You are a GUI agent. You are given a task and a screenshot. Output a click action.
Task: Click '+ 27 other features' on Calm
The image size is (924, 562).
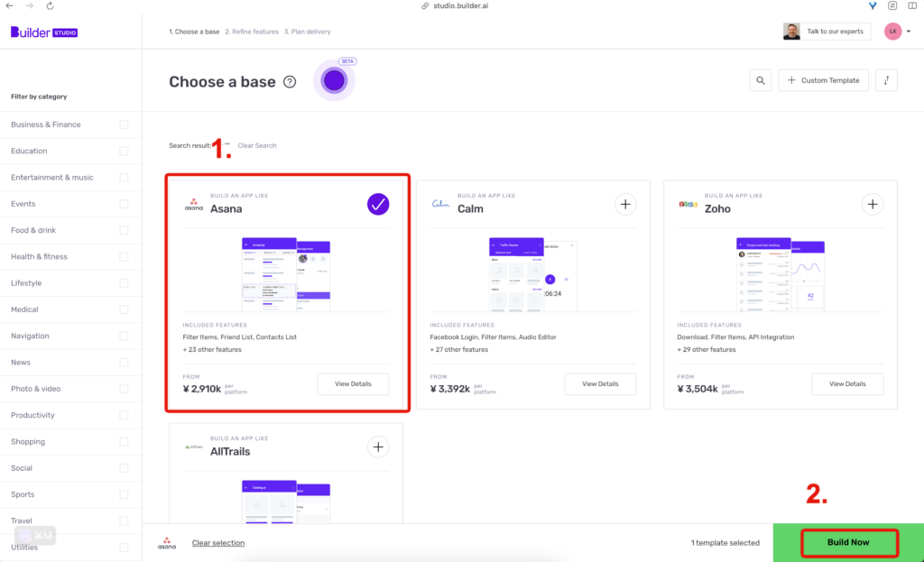459,349
